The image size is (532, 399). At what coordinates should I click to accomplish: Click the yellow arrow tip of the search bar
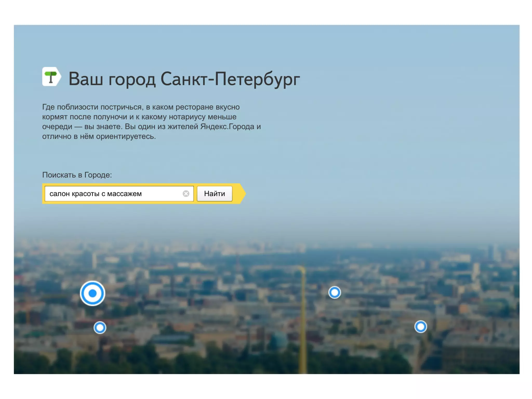coord(242,194)
